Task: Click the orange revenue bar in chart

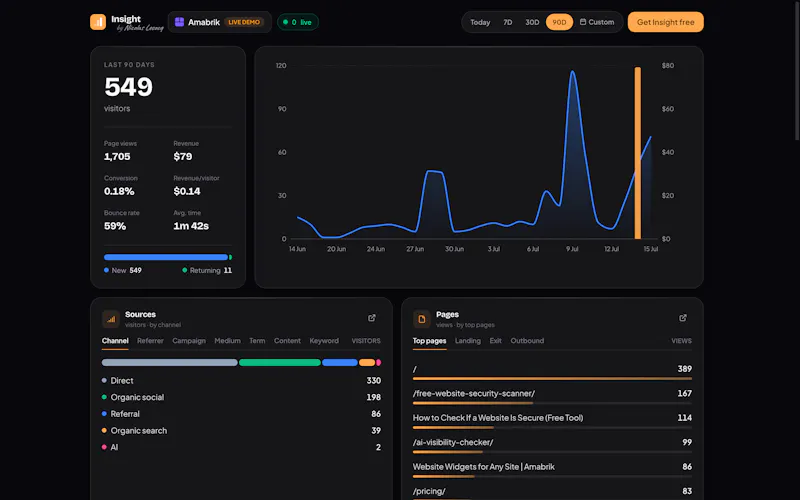Action: coord(637,153)
